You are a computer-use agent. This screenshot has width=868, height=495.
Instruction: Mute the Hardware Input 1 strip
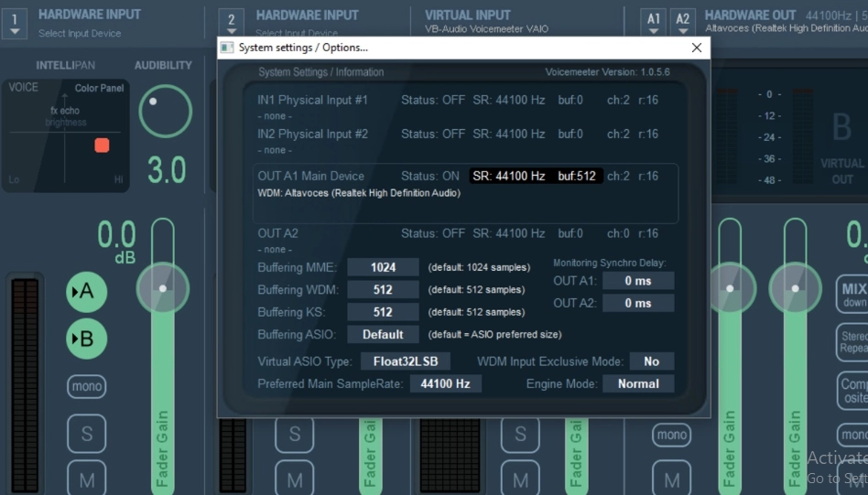(86, 479)
